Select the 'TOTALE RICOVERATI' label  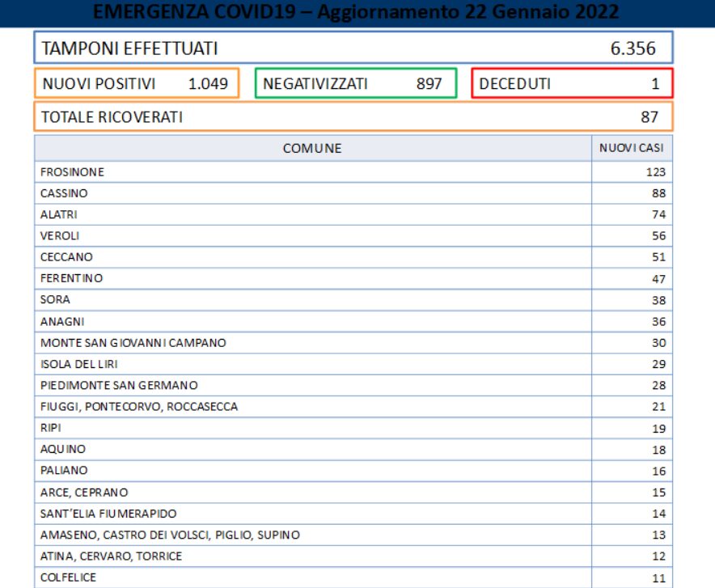point(112,117)
